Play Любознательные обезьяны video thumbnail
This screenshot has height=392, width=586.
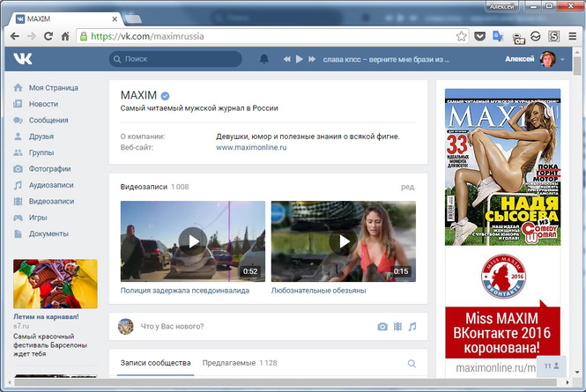[x=344, y=241]
